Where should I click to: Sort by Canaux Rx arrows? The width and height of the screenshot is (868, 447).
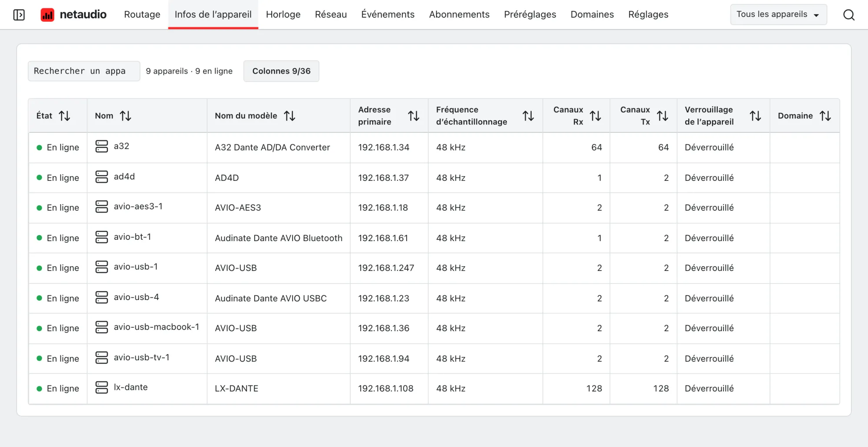point(595,116)
